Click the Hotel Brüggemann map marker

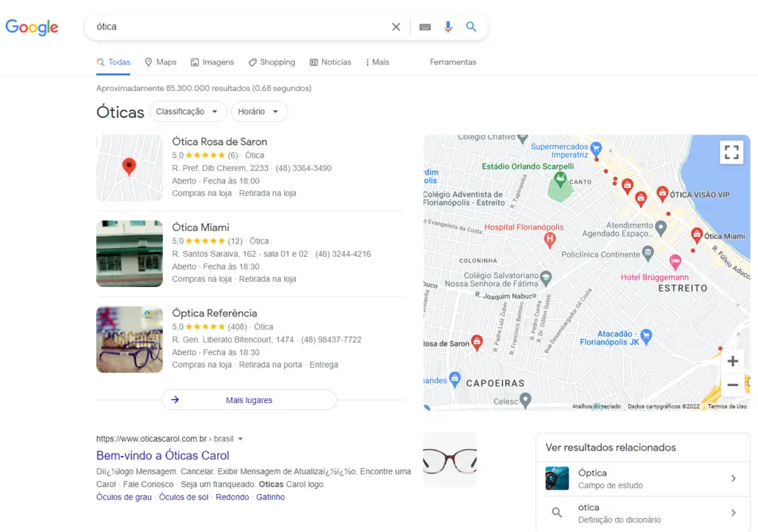click(675, 262)
